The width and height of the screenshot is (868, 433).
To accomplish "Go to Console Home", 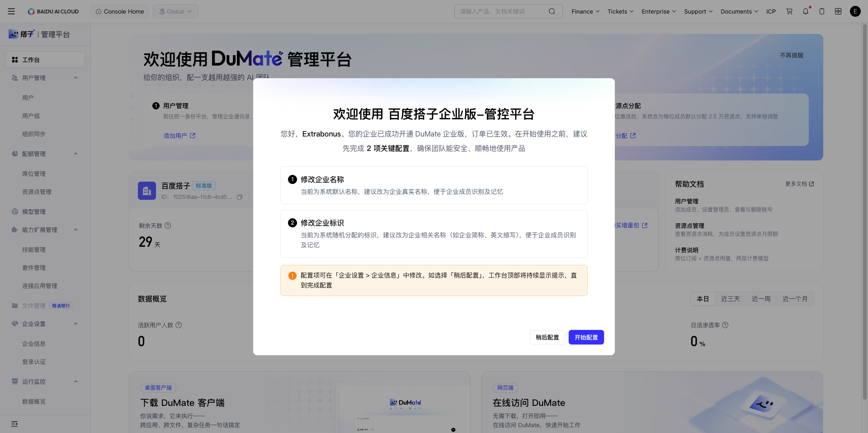I will click(120, 11).
